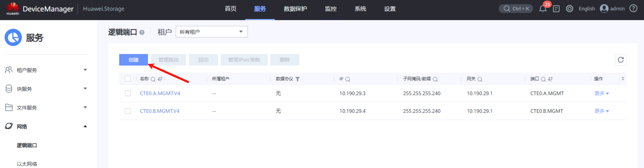The height and width of the screenshot is (168, 644).
Task: Filter by data protocol funnel icon
Action: [298, 79]
